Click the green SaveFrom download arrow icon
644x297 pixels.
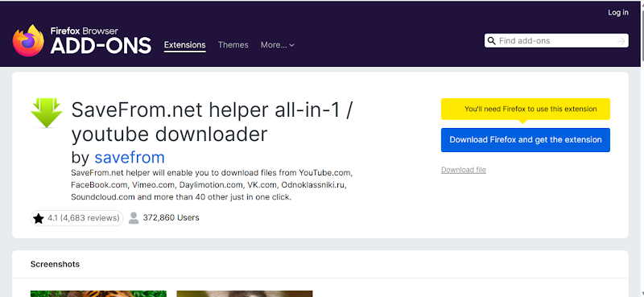[x=47, y=113]
